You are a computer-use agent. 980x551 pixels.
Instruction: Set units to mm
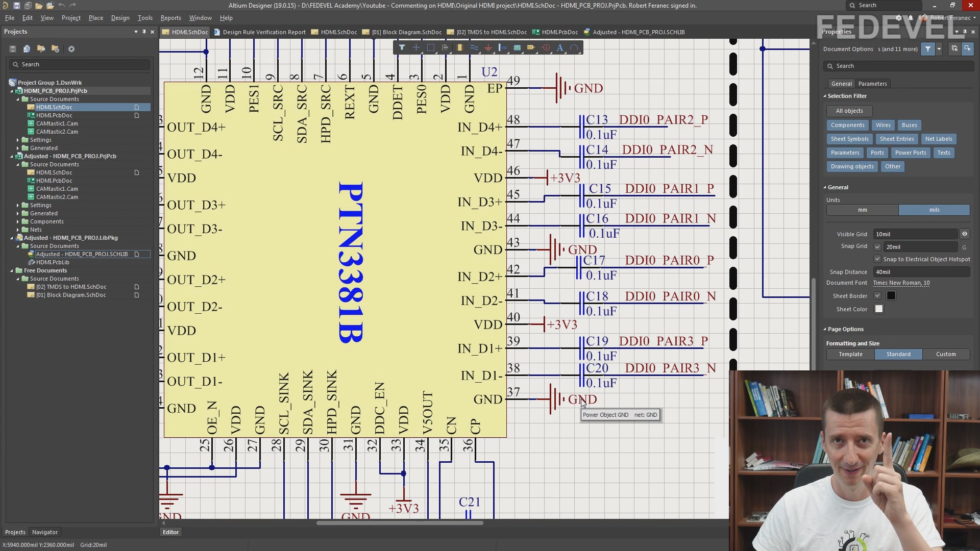[862, 210]
